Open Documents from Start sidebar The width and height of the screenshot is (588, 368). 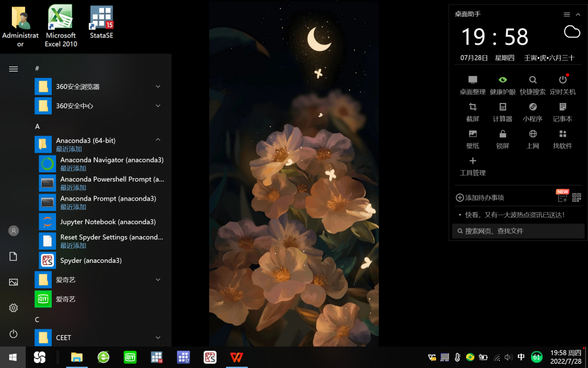pos(14,256)
